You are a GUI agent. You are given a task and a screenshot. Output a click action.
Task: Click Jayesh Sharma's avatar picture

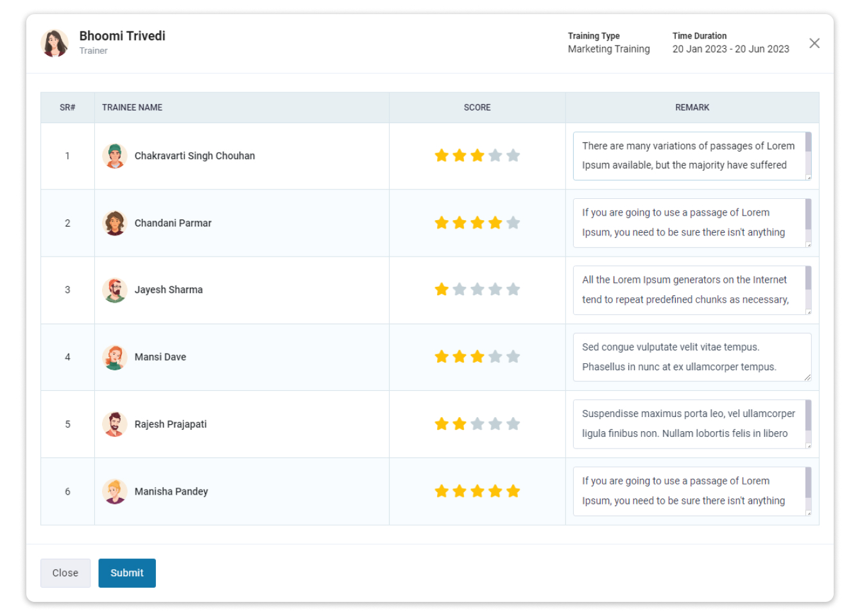(116, 289)
